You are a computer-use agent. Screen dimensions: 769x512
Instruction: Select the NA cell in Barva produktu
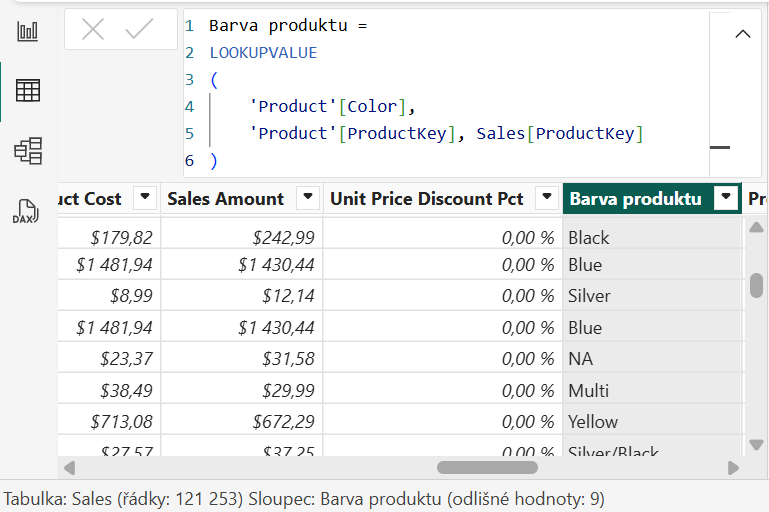(652, 358)
